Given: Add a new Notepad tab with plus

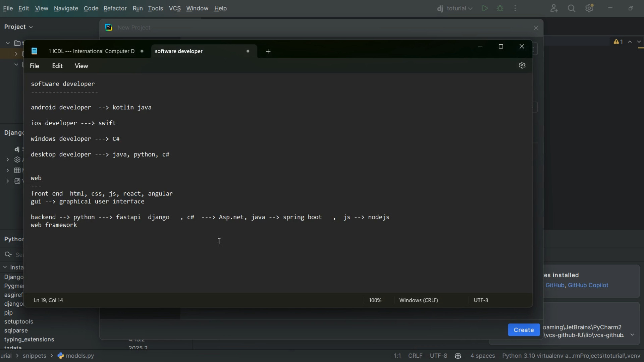Looking at the screenshot, I should pos(268,52).
